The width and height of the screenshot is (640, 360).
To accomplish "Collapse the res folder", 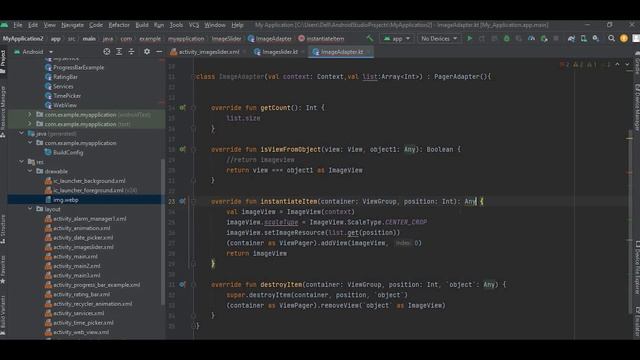I will (x=21, y=162).
